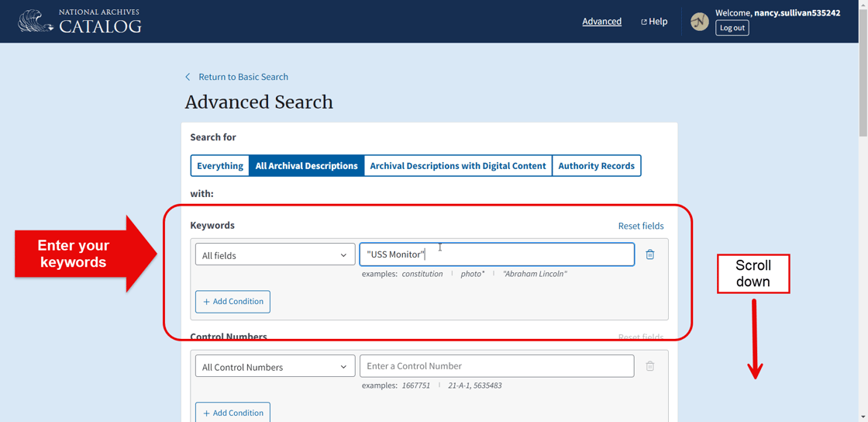Click the user avatar icon
Screen dimensions: 868x422
click(699, 22)
